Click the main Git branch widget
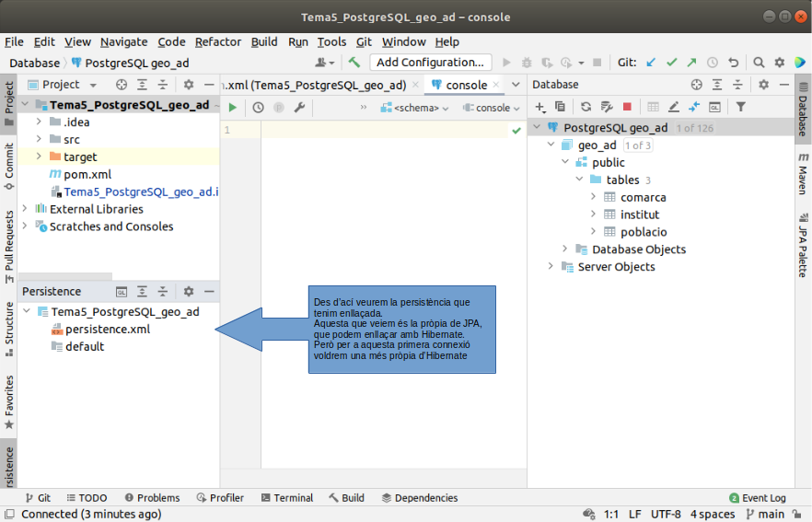The width and height of the screenshot is (812, 522). pyautogui.click(x=765, y=515)
